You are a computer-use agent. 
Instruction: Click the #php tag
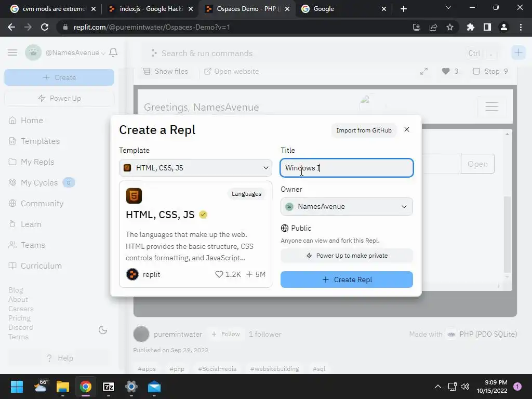(x=177, y=369)
